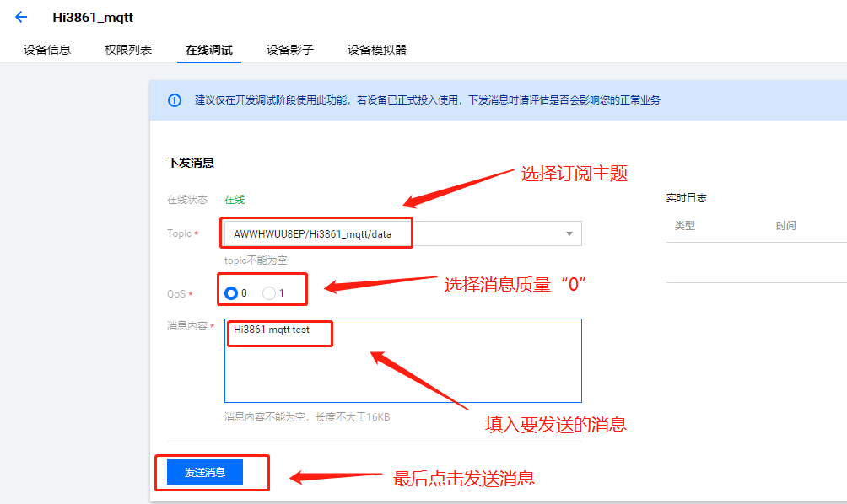Click the 类型 column header
This screenshot has height=504, width=847.
pyautogui.click(x=685, y=226)
